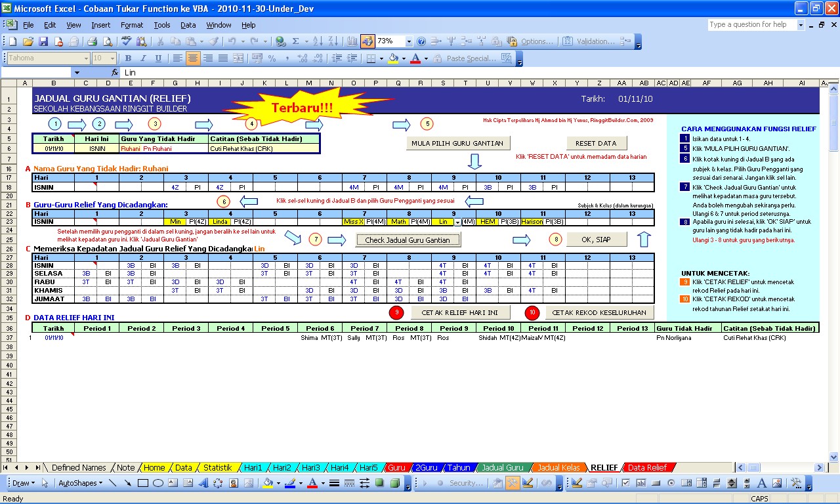Open the Data menu
This screenshot has width=840, height=504.
click(188, 25)
